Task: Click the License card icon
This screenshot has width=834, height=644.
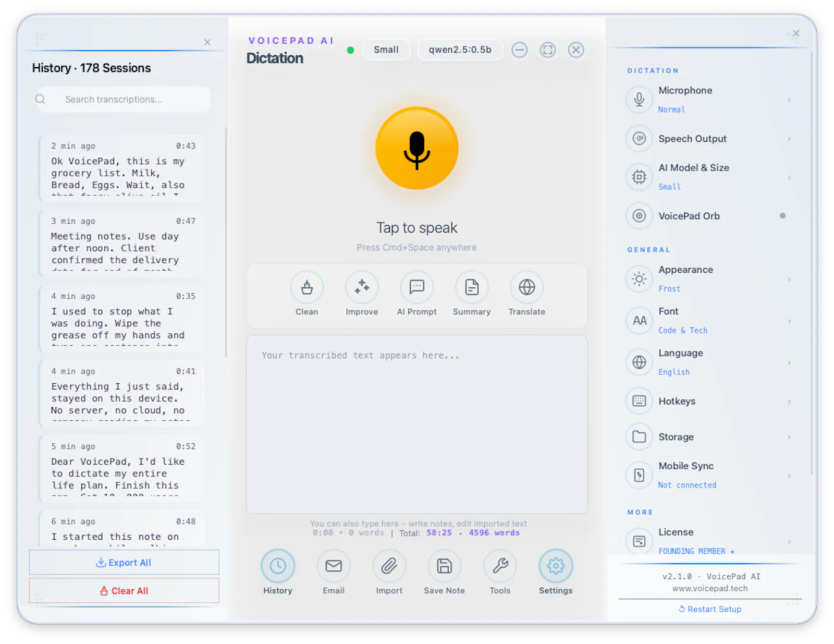Action: click(639, 541)
